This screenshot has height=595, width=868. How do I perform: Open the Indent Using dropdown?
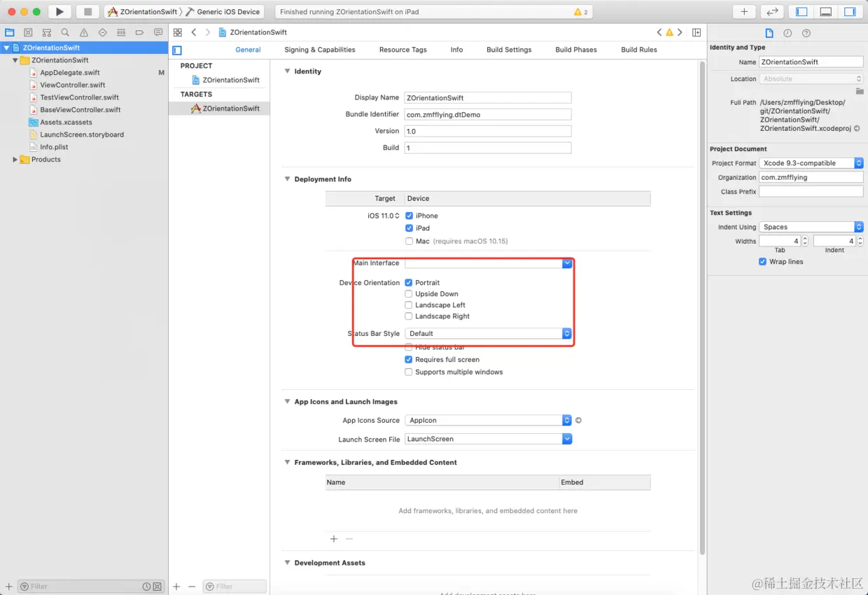[x=811, y=227]
